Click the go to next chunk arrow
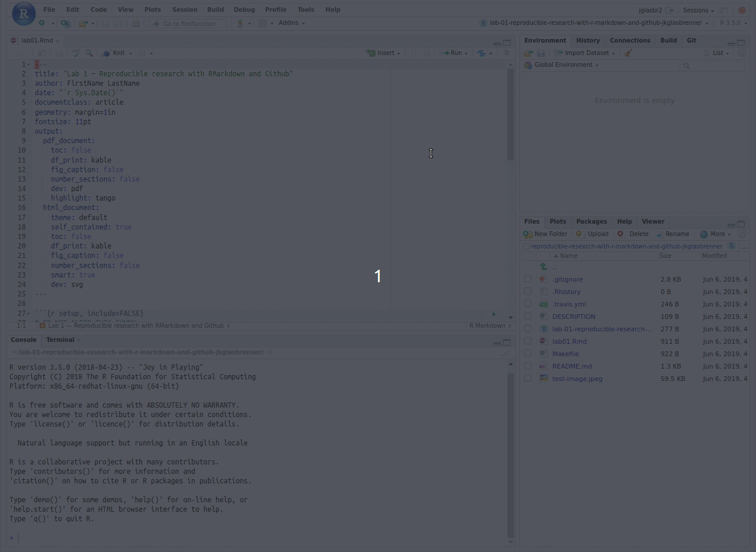The width and height of the screenshot is (756, 552). (x=427, y=53)
